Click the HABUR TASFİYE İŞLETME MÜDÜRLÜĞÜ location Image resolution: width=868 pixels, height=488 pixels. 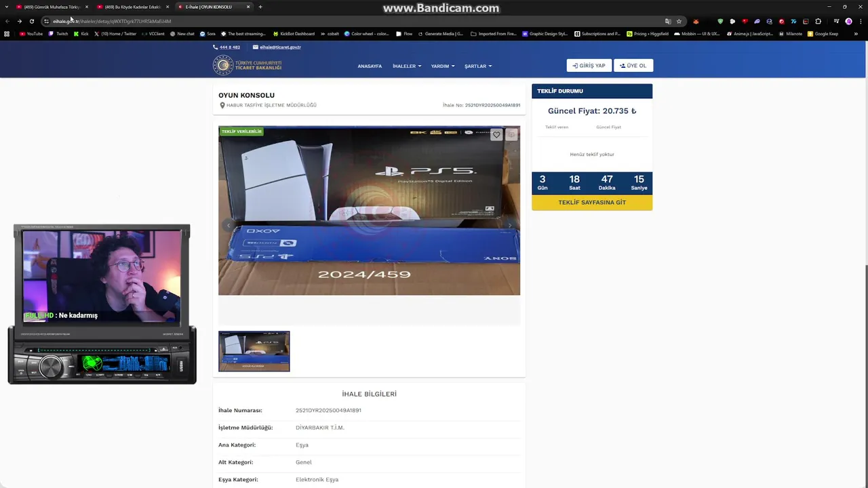coord(271,105)
